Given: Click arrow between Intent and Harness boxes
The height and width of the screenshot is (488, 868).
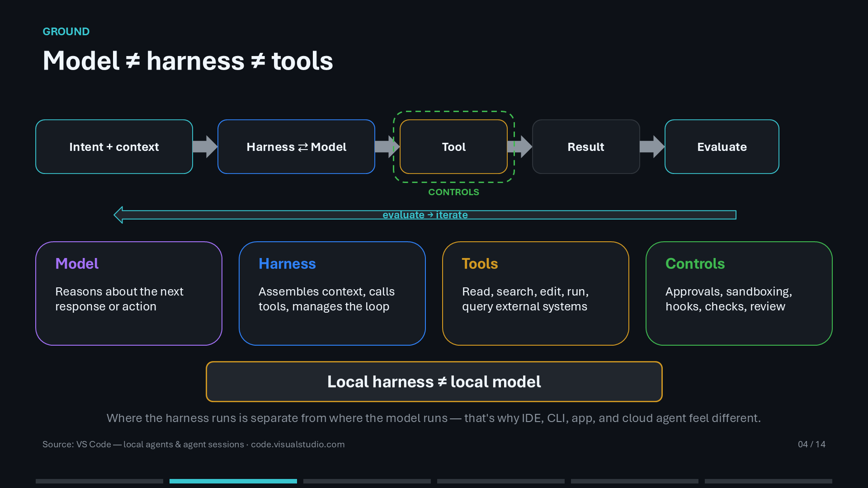Looking at the screenshot, I should 205,147.
